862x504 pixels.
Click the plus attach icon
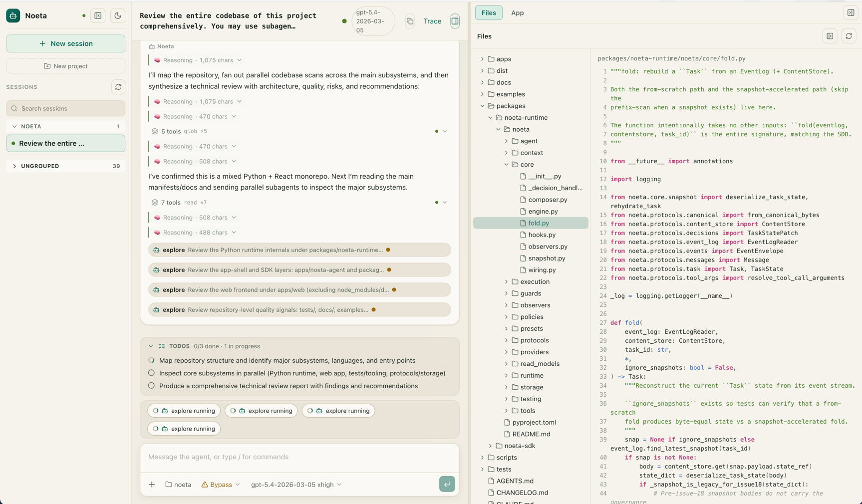pyautogui.click(x=152, y=485)
